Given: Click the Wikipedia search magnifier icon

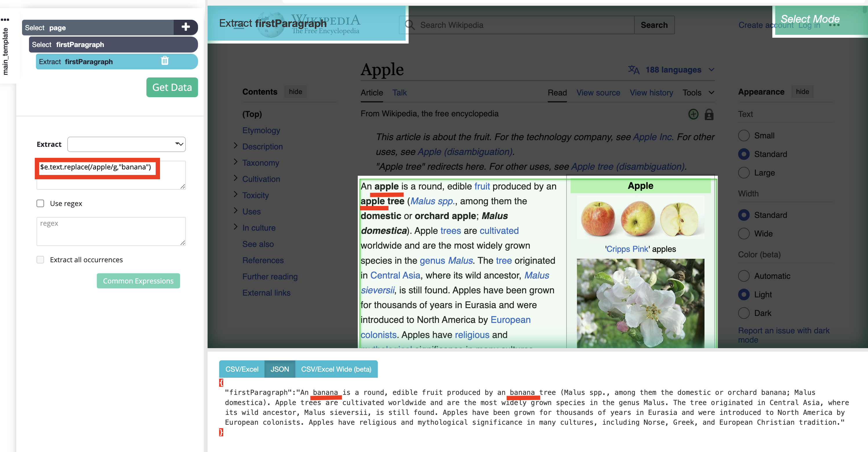Looking at the screenshot, I should (x=409, y=25).
